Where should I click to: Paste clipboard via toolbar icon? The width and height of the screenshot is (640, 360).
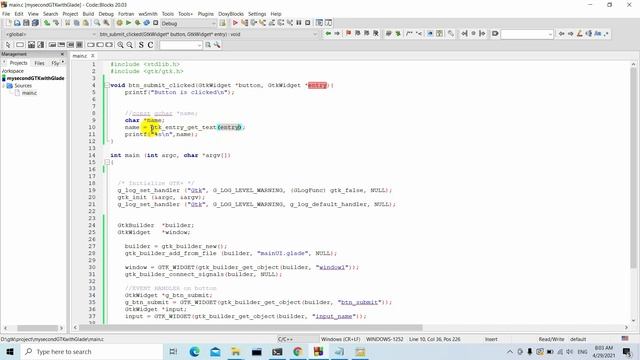(x=85, y=23)
